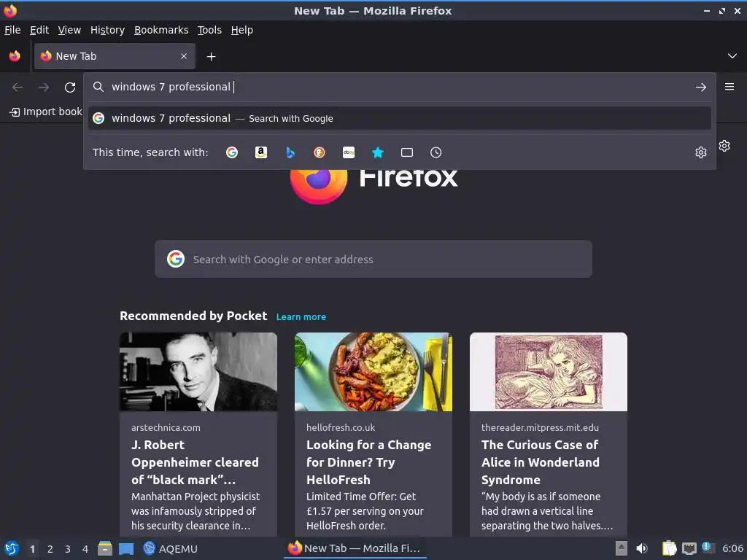Click the network monitor tray icon
Screen dimensions: 747x560
689,548
